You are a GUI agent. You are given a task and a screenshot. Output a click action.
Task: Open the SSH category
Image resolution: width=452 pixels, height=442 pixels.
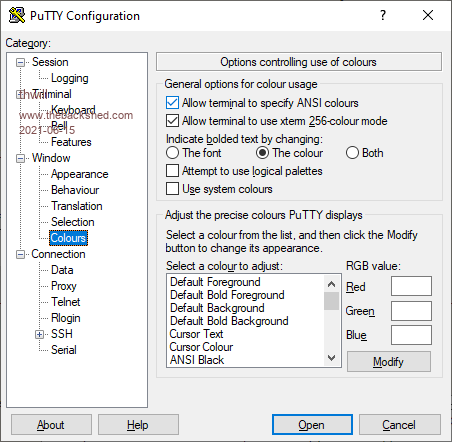[x=62, y=334]
